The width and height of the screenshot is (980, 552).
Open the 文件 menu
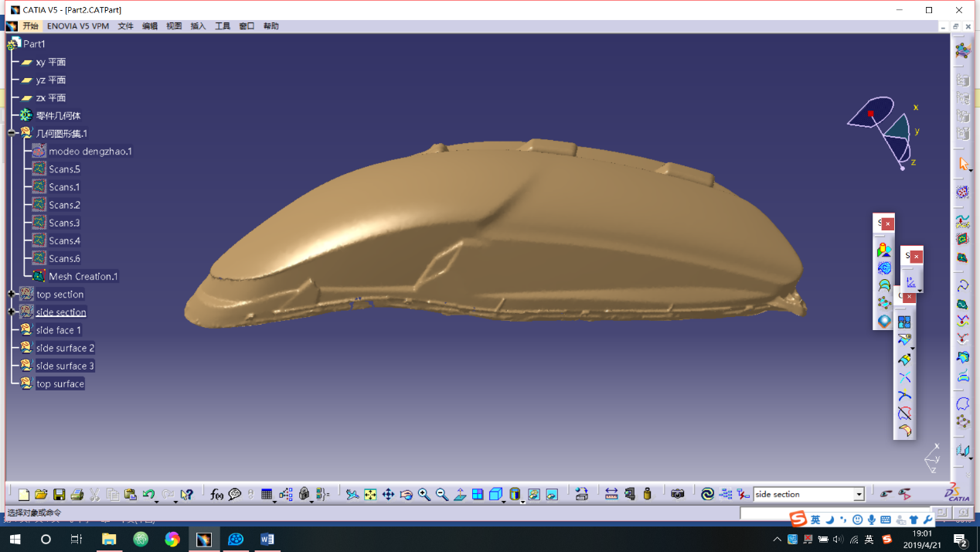tap(125, 26)
